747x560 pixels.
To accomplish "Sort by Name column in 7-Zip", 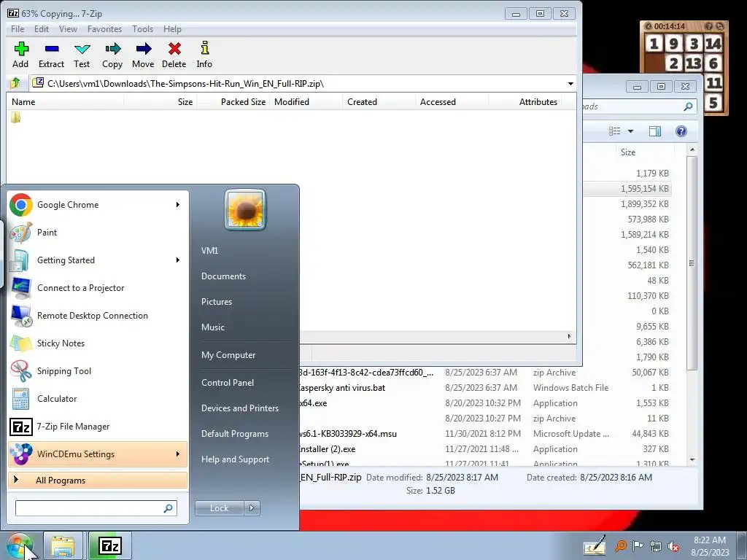I will coord(65,102).
